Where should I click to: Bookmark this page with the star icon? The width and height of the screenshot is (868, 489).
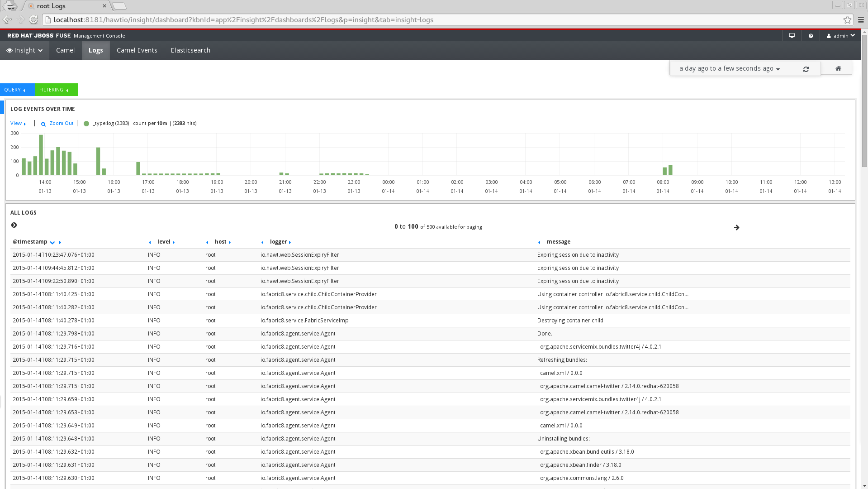pos(847,19)
